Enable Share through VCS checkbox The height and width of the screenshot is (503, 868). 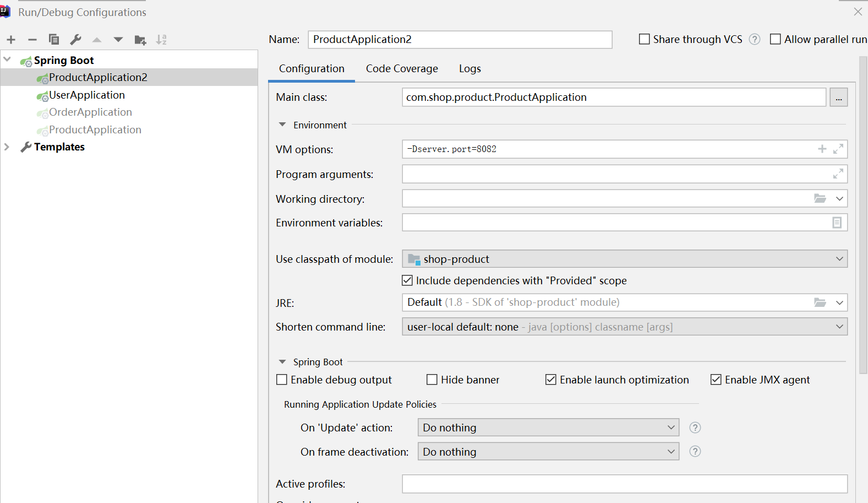pyautogui.click(x=644, y=39)
